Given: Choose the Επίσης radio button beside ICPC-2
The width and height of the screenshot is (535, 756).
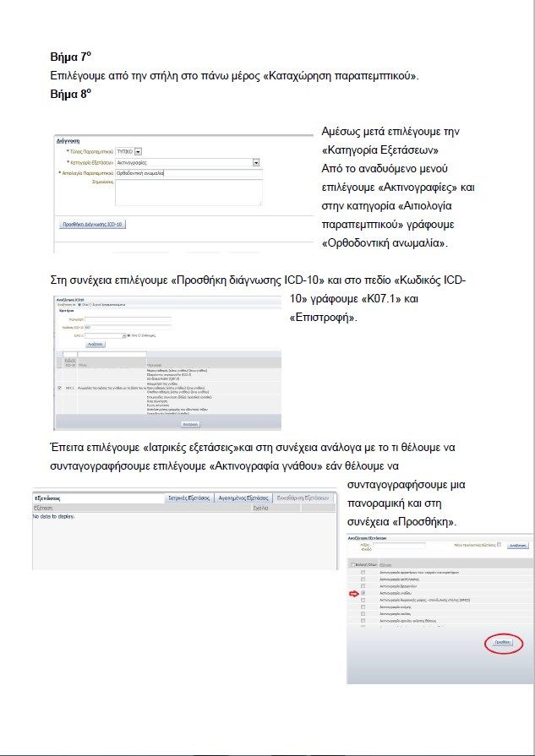Looking at the screenshot, I should 140,335.
